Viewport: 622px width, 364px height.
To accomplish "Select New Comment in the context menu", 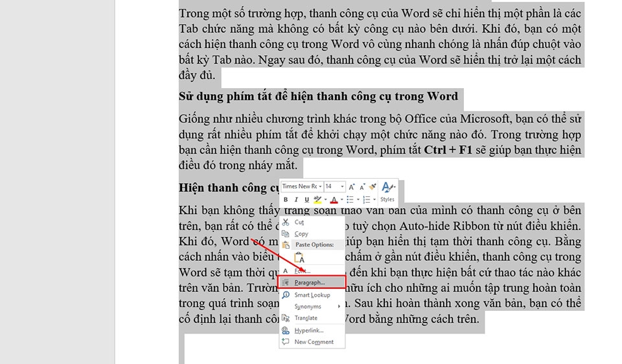I will click(x=312, y=342).
